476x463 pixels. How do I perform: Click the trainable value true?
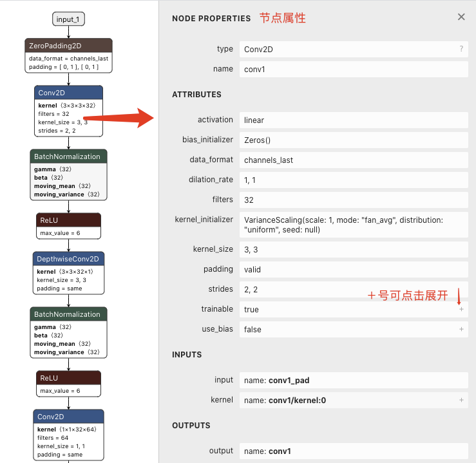[x=354, y=310]
